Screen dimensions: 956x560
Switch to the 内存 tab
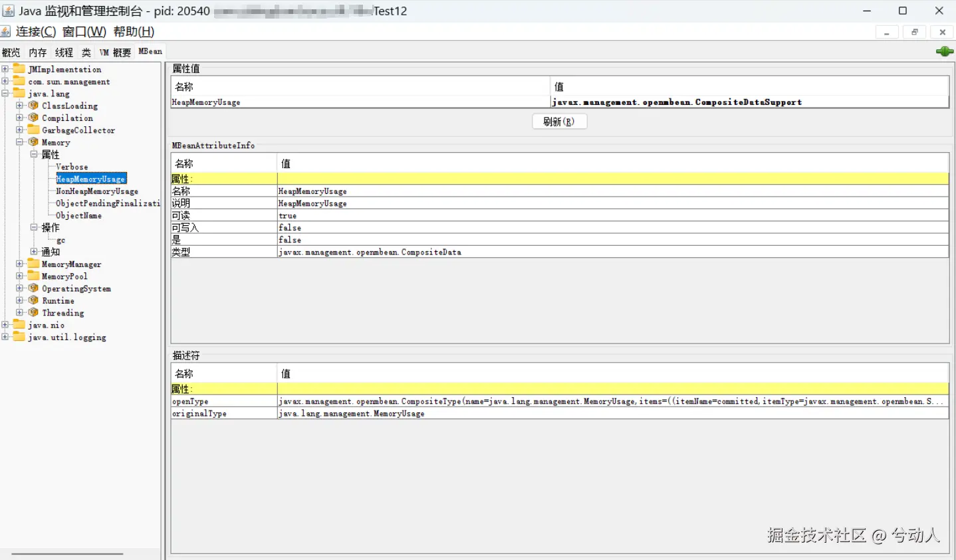(38, 52)
